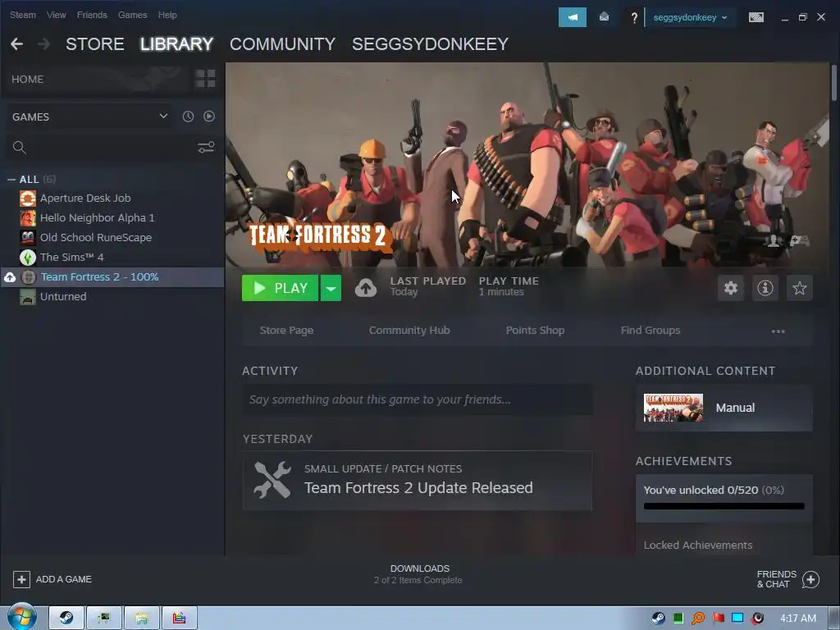Open the DOWNLOADS status panel
The width and height of the screenshot is (840, 630).
tap(419, 573)
